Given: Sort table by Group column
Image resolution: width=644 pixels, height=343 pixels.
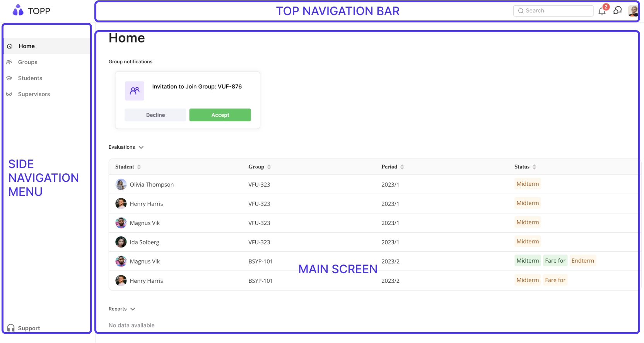Looking at the screenshot, I should (x=269, y=167).
